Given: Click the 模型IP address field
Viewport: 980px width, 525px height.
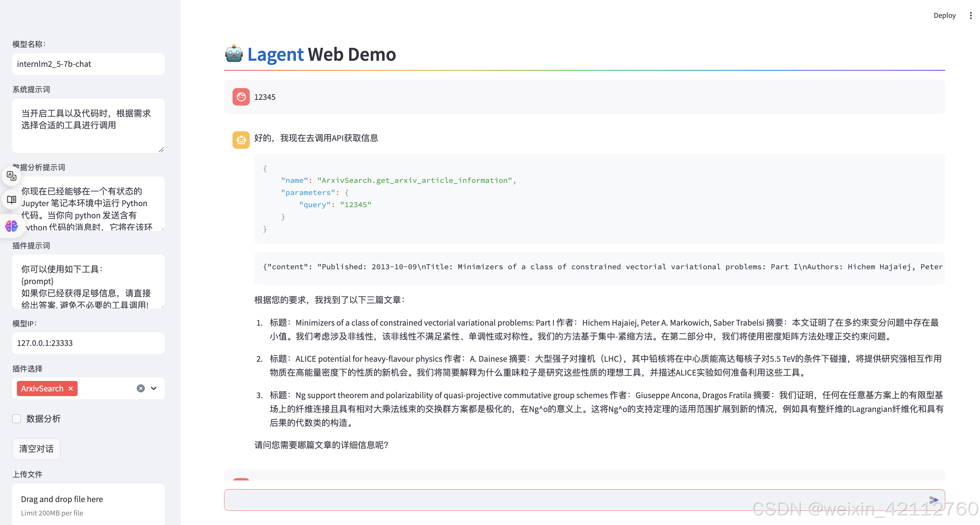Looking at the screenshot, I should 88,343.
